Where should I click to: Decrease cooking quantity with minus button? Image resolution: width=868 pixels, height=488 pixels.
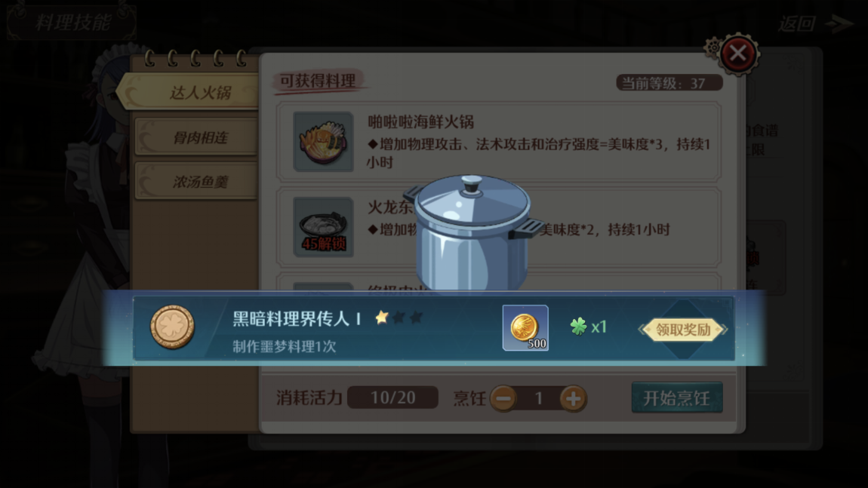click(x=503, y=398)
